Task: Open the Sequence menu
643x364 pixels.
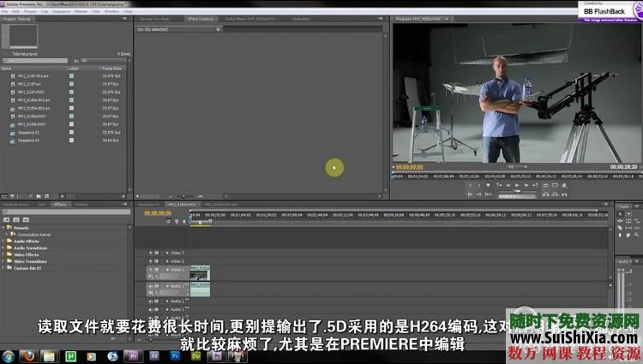Action: click(x=62, y=11)
